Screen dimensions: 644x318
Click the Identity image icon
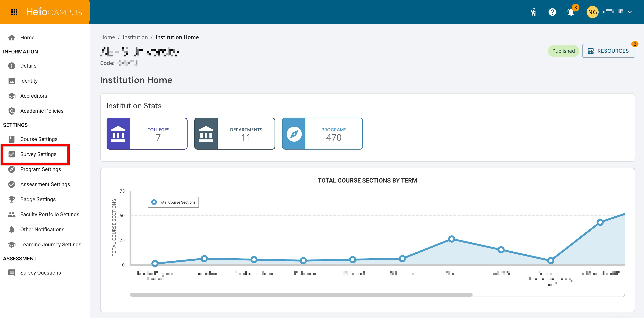pyautogui.click(x=11, y=81)
